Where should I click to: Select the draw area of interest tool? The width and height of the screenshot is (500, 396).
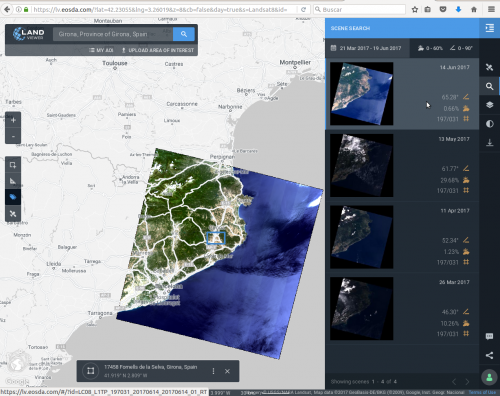(x=13, y=165)
